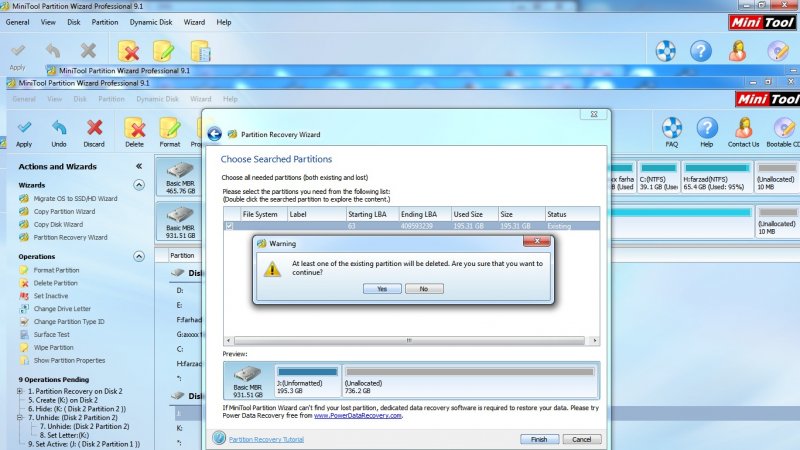Collapse the Wizards section chevron
800x450 pixels.
(x=139, y=185)
